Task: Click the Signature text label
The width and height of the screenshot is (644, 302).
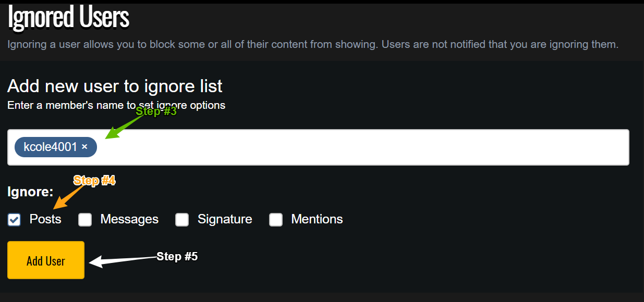Action: [225, 219]
